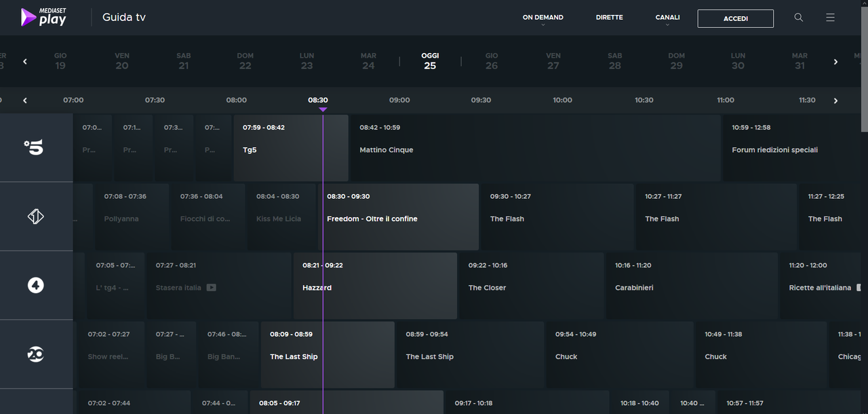Open the Hazzard program
Viewport: 868px width, 414px height.
(x=375, y=286)
